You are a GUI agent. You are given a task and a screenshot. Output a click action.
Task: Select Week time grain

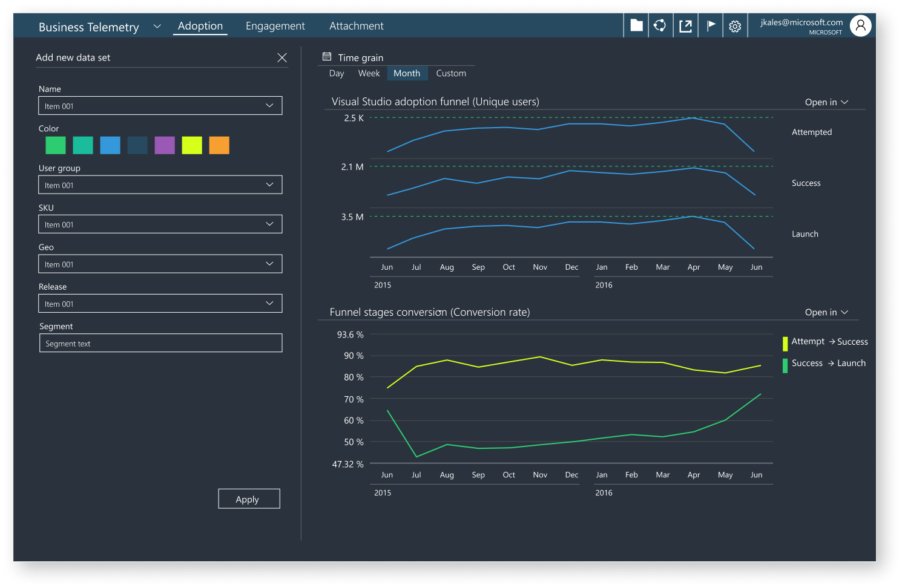369,73
